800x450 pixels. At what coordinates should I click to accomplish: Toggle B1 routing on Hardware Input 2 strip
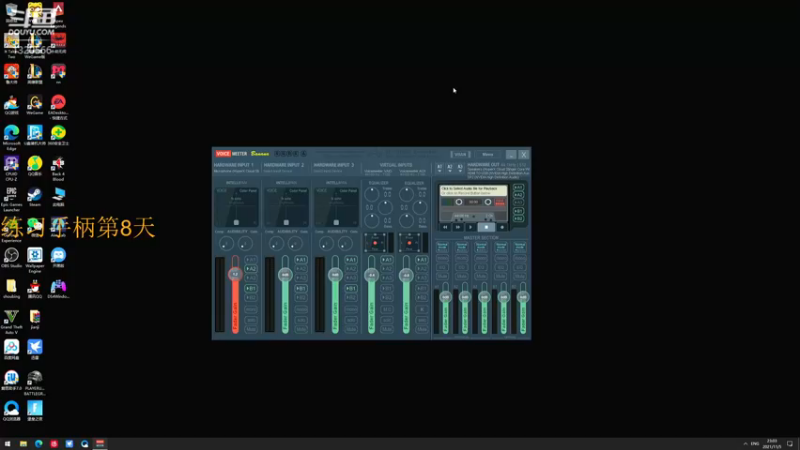click(301, 288)
